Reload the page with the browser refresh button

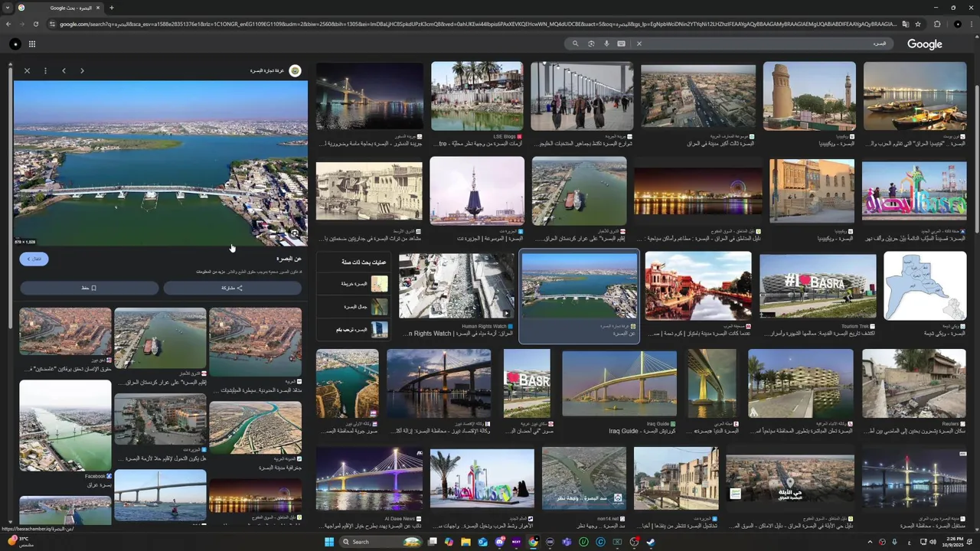pos(35,24)
